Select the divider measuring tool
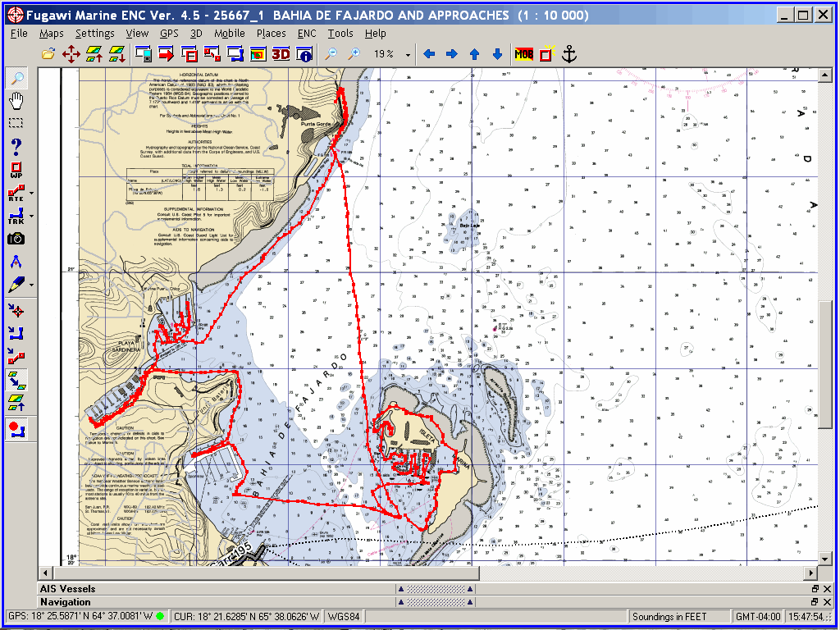Viewport: 840px width, 630px height. [x=16, y=262]
